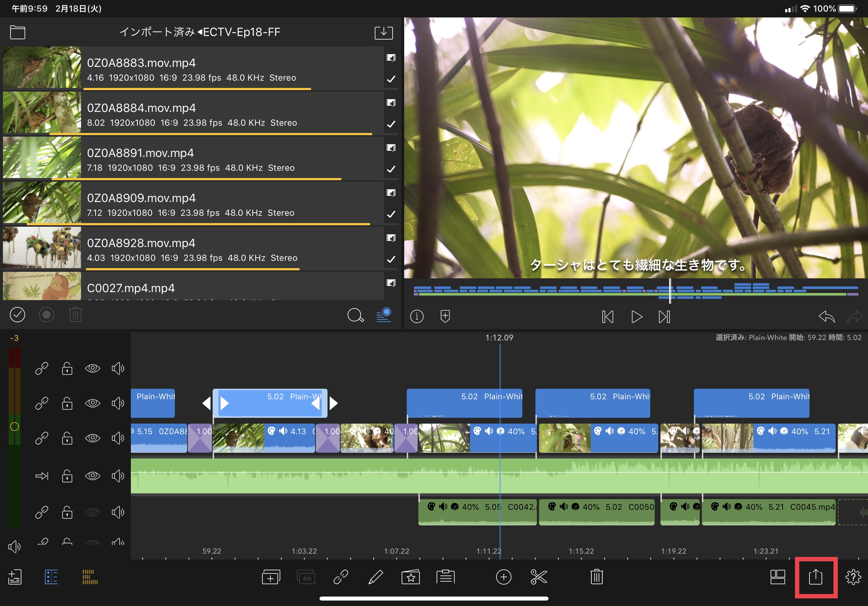Click the undo arrow
Viewport: 868px width, 606px height.
[827, 316]
